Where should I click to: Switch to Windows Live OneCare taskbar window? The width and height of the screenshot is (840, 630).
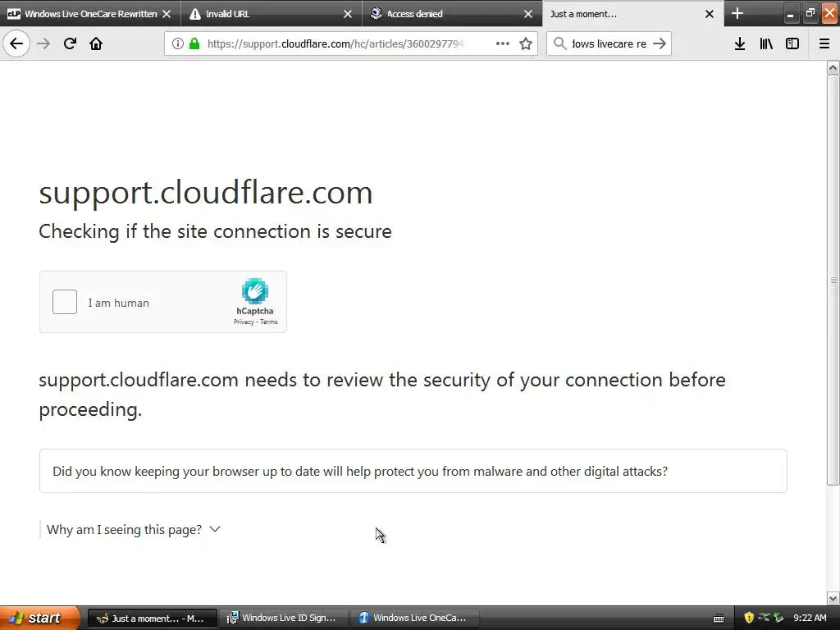pos(414,618)
